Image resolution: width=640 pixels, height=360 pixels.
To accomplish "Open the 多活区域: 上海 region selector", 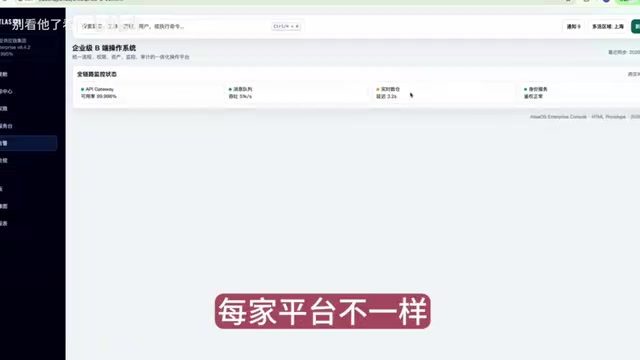I will click(608, 27).
